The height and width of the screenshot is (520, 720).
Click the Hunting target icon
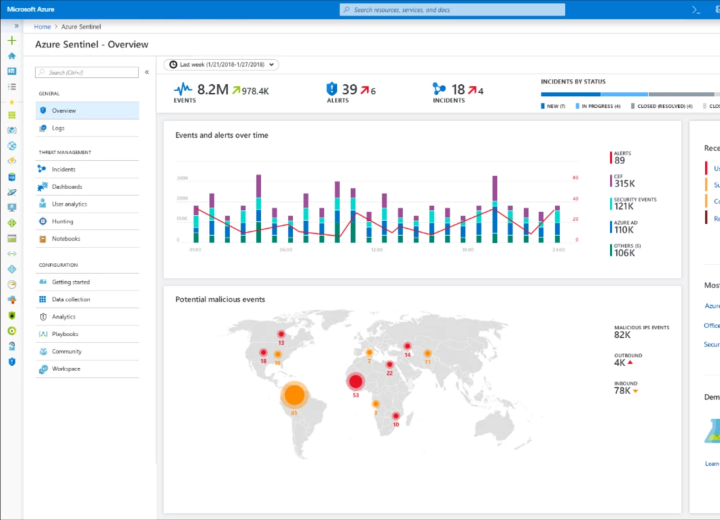[43, 221]
